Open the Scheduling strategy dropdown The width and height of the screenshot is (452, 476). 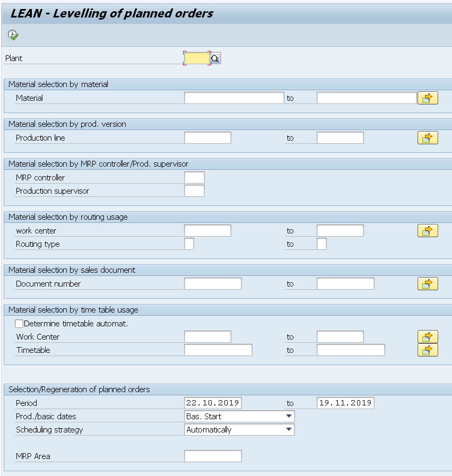pyautogui.click(x=289, y=430)
